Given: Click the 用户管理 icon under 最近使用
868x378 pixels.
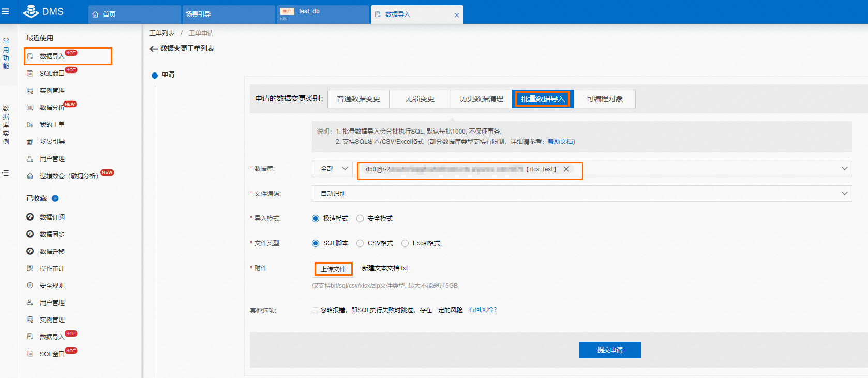Looking at the screenshot, I should (x=30, y=159).
